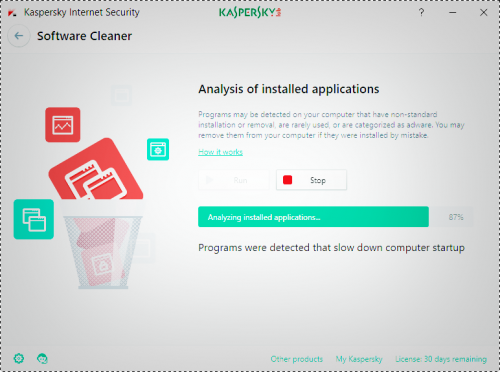This screenshot has height=372, width=500.
Task: Open support via the headset face icon
Action: tap(42, 359)
